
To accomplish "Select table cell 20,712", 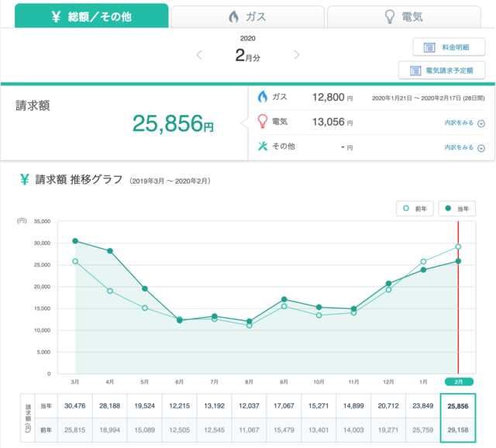I will pos(388,406).
